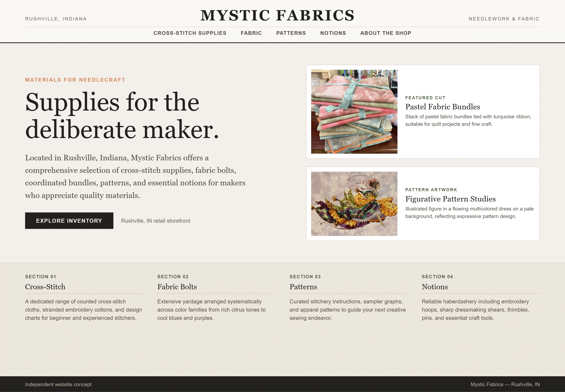Click 'Rushville, IN retail storefront' note
The image size is (565, 392).
tap(155, 221)
